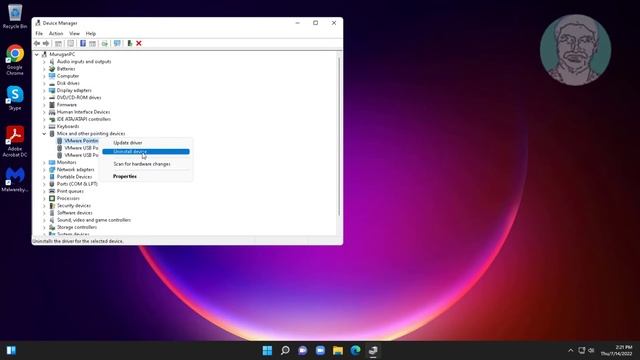Open the Google Chrome desktop shortcut
This screenshot has height=360, width=640.
(x=15, y=60)
